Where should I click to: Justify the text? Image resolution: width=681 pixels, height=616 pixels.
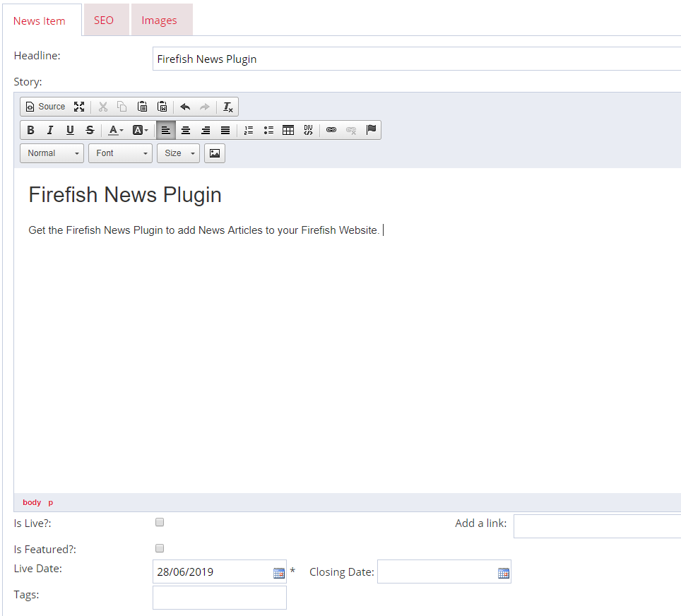[x=225, y=130]
